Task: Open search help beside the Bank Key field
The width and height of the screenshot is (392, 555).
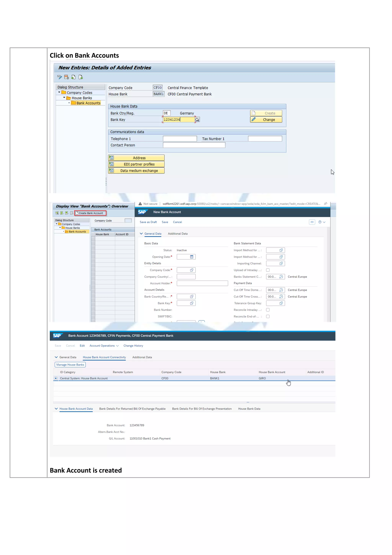Action: tap(198, 119)
